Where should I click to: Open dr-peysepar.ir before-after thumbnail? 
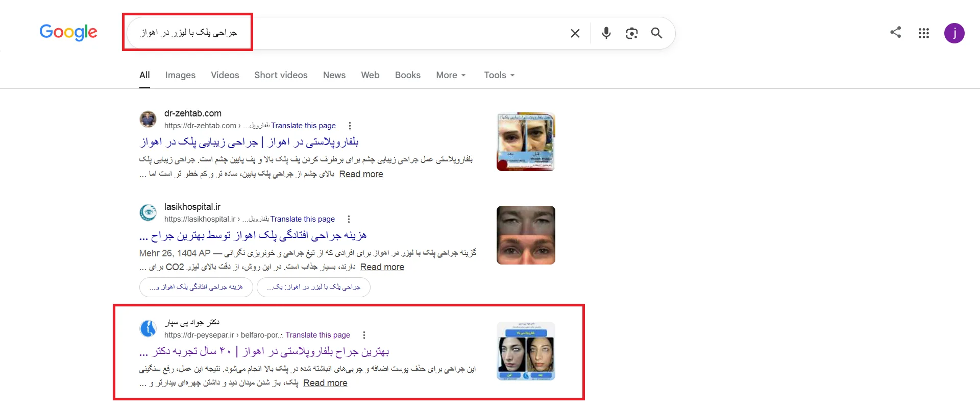[x=526, y=351]
